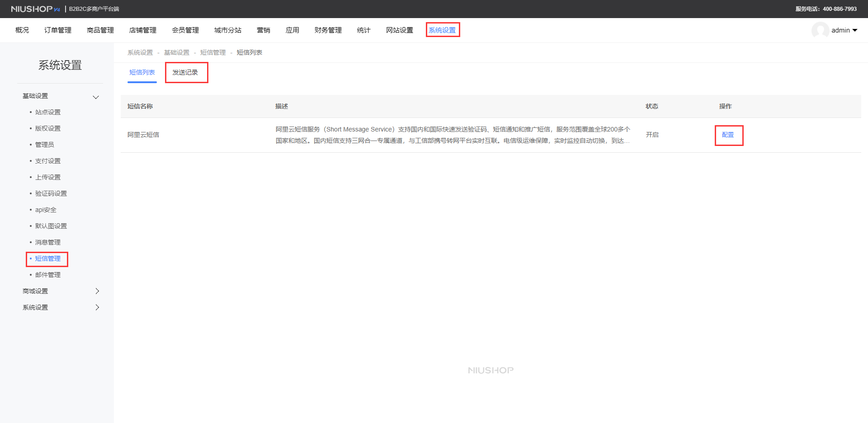Open 财务管理 in top navigation
Viewport: 868px width, 423px height.
[328, 30]
